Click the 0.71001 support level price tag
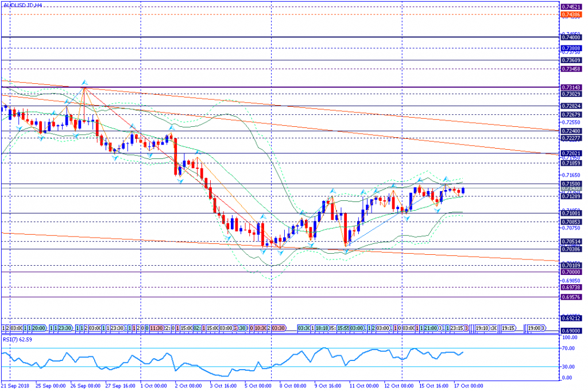The image size is (588, 392). 570,213
